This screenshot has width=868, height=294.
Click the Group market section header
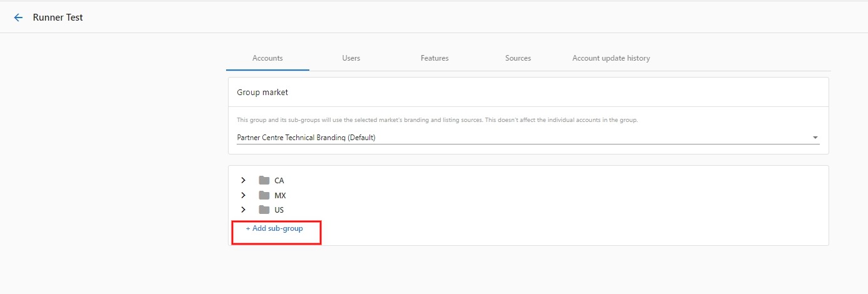tap(262, 92)
